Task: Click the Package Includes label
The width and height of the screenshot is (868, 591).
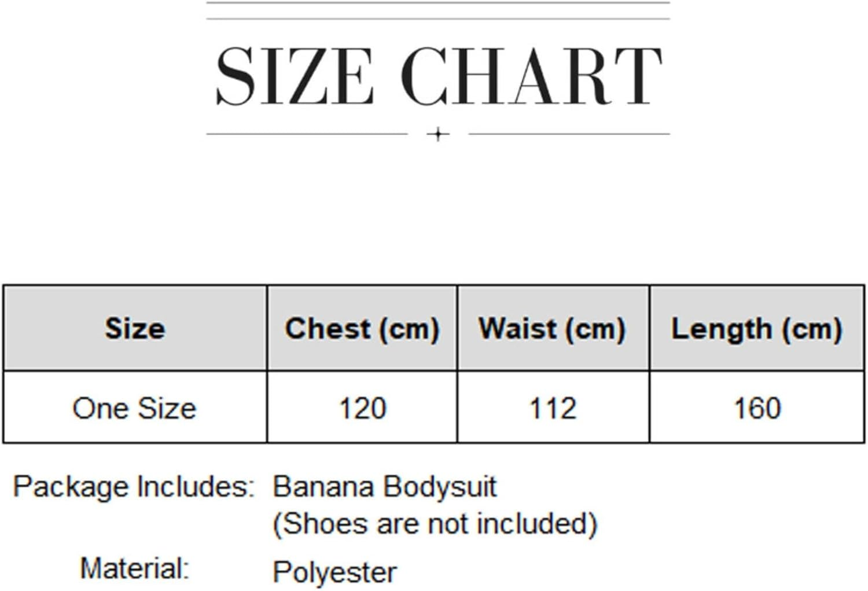Action: pos(134,486)
